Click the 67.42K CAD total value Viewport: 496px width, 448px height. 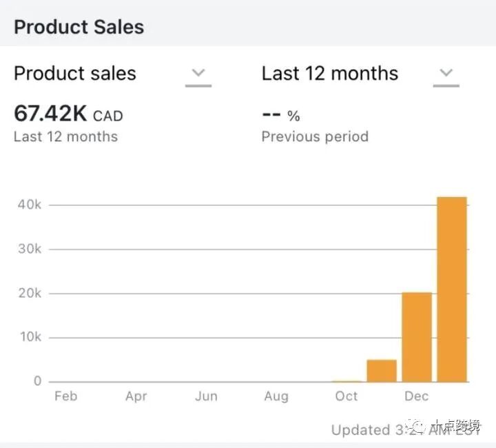click(x=68, y=114)
